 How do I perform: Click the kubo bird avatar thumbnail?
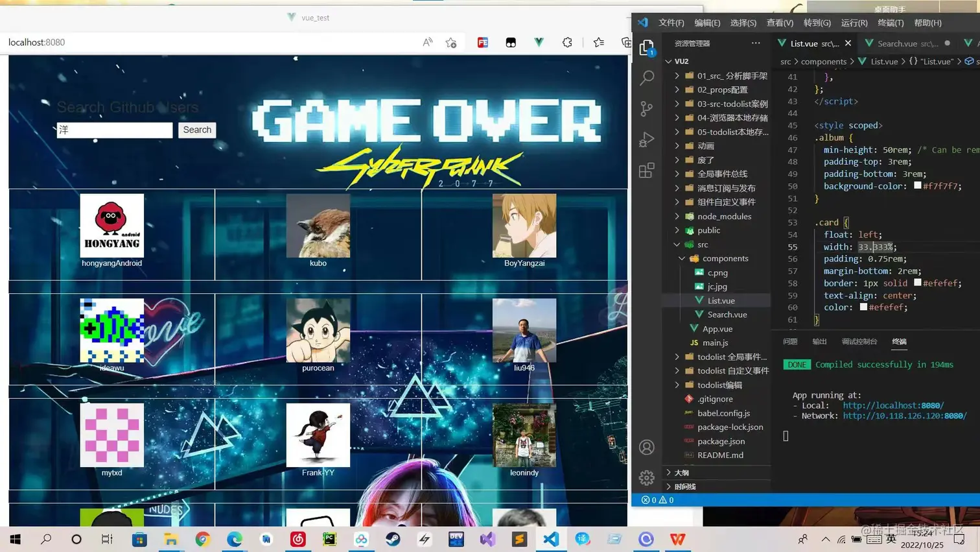point(318,226)
